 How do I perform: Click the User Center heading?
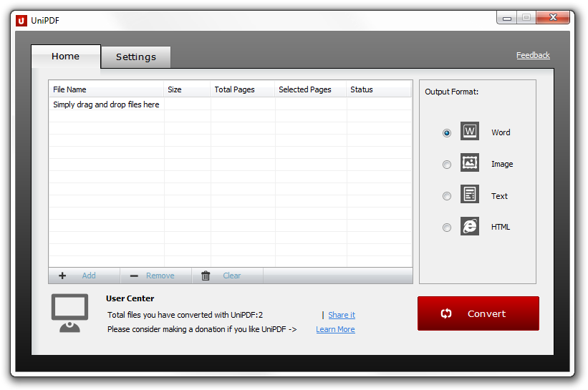tap(130, 298)
